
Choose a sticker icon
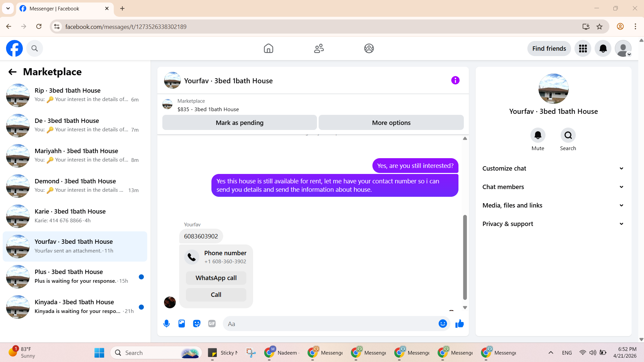pos(197,324)
